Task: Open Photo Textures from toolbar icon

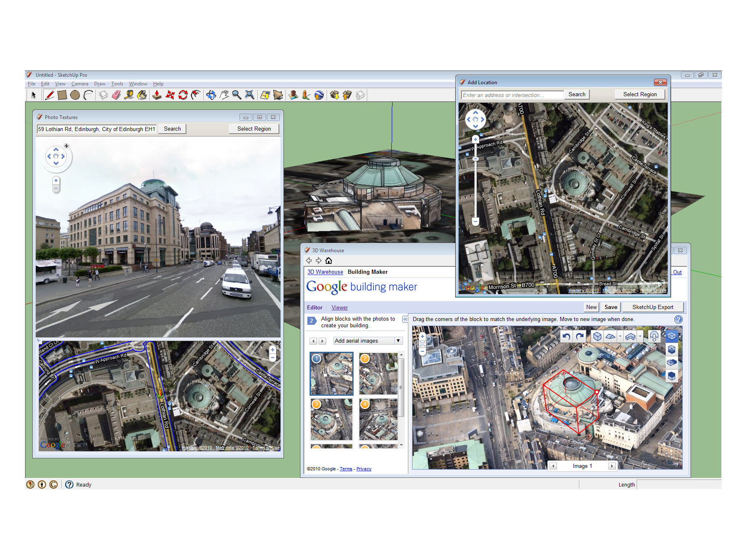Action: (x=306, y=95)
